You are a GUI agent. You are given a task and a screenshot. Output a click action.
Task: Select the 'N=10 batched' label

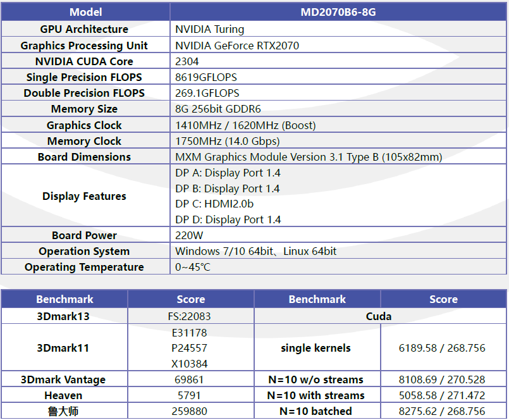tap(316, 412)
